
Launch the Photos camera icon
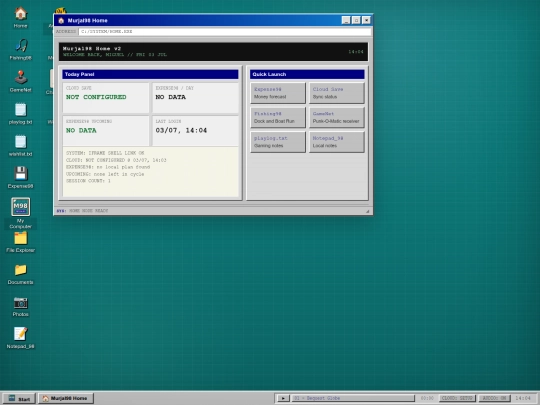pyautogui.click(x=21, y=306)
